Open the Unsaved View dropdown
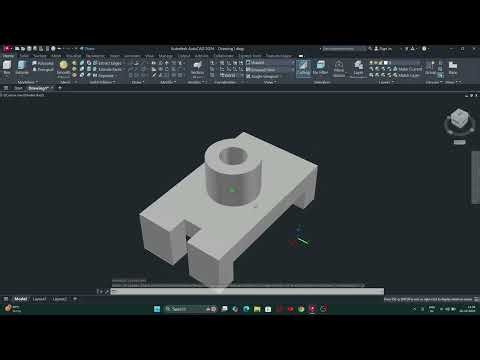 269,69
